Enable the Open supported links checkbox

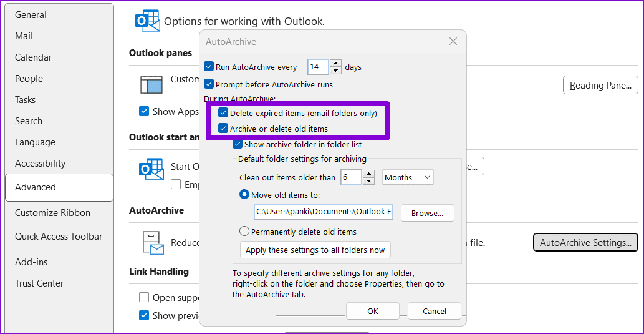(x=144, y=297)
